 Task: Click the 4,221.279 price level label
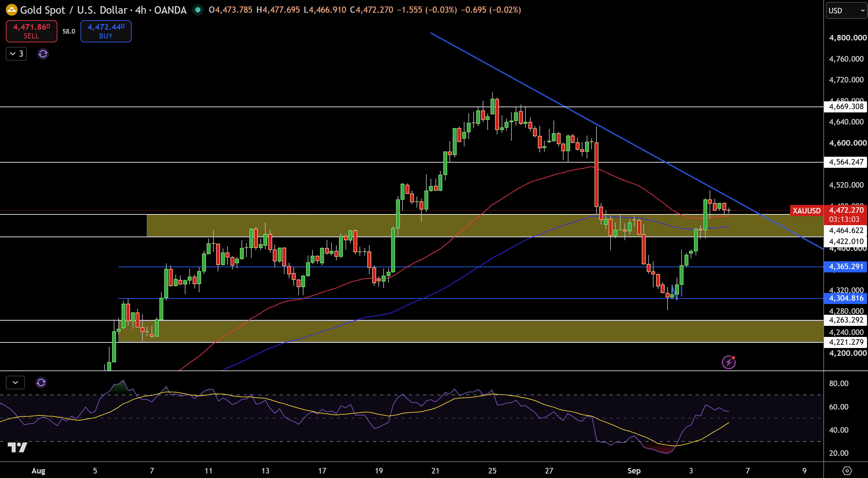pos(846,342)
